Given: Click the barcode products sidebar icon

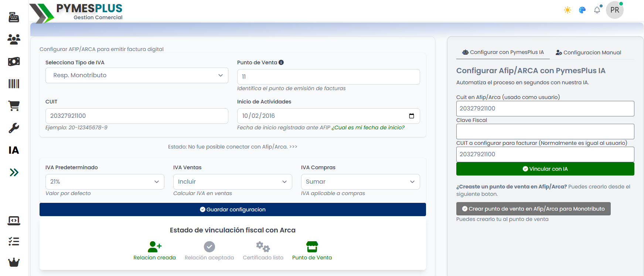Looking at the screenshot, I should [x=14, y=84].
